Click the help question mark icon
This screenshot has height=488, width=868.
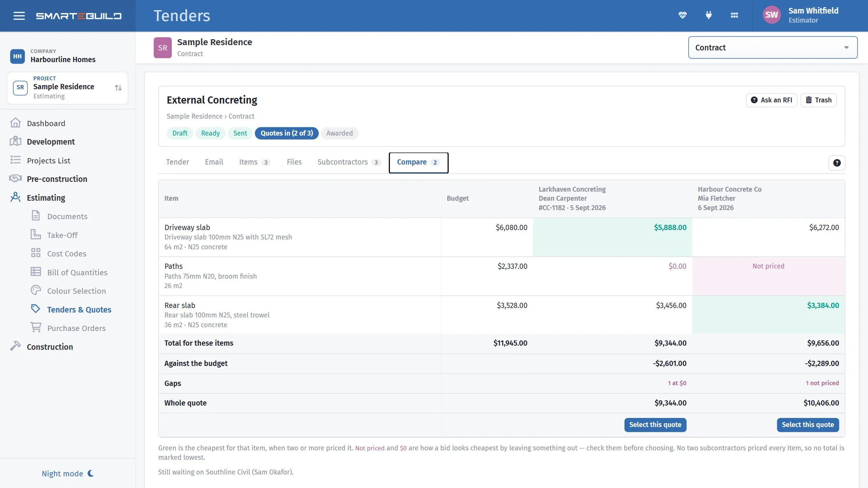tap(837, 163)
